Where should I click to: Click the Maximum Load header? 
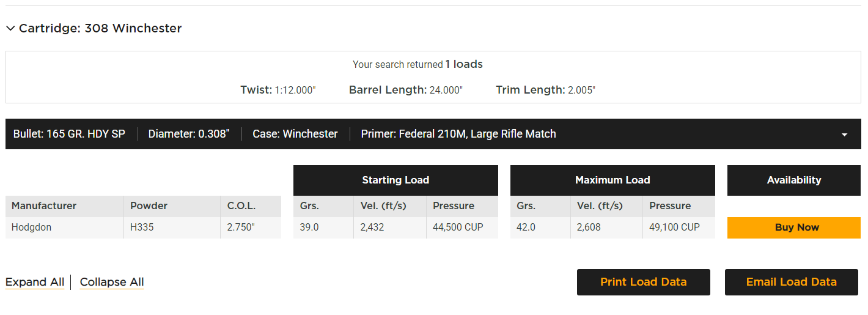tap(612, 180)
